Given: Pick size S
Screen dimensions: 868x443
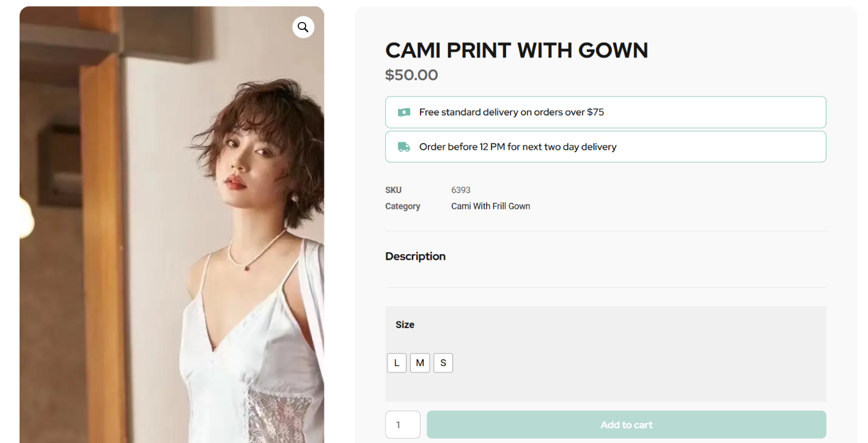Looking at the screenshot, I should pos(443,363).
